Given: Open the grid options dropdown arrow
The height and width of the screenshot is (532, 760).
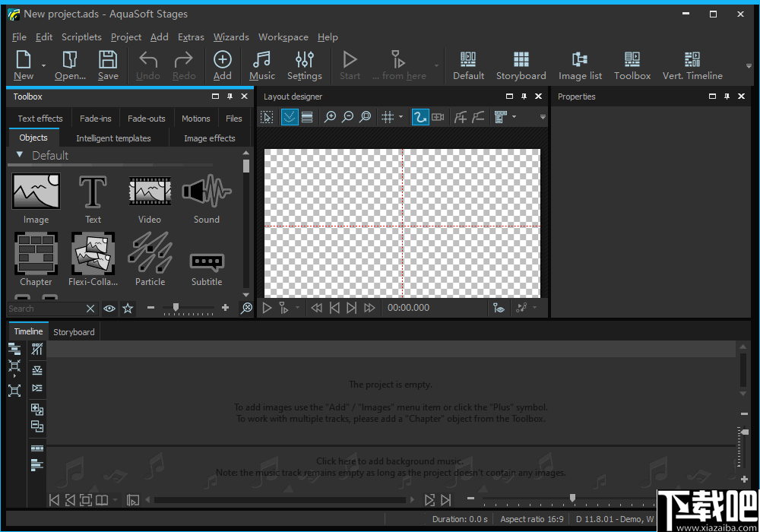Looking at the screenshot, I should click(x=401, y=117).
